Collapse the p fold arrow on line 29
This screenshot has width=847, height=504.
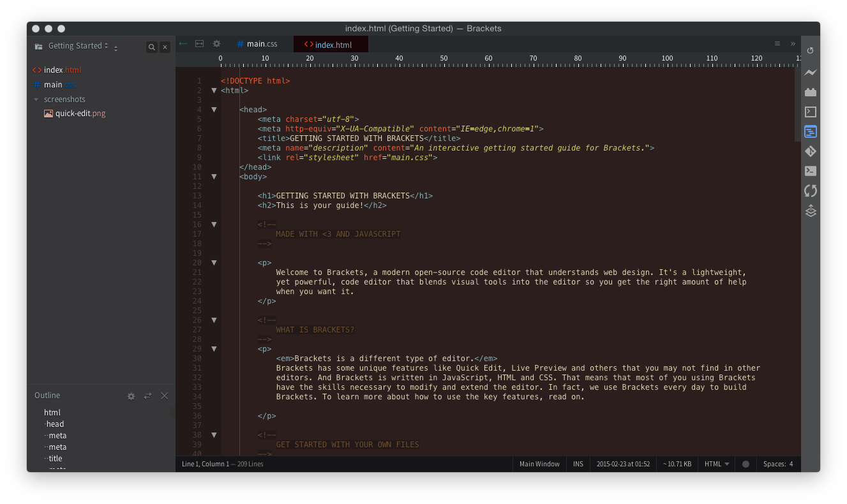tap(214, 349)
